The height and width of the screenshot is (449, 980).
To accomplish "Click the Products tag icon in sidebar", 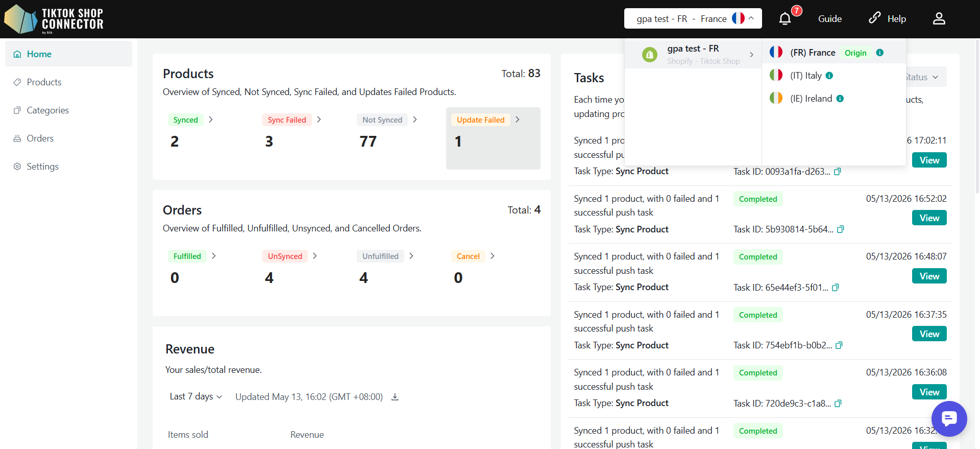I will click(x=17, y=82).
